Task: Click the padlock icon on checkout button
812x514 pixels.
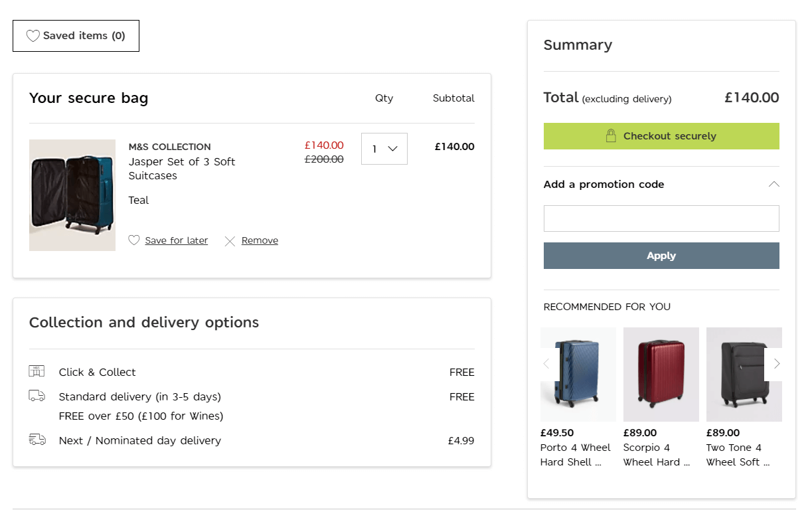Action: (611, 136)
